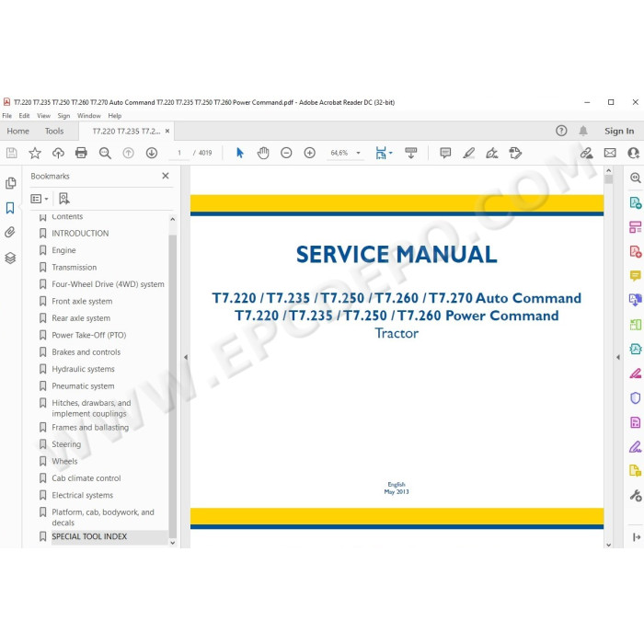Activate the hand pan tool
This screenshot has height=644, width=644.
coord(263,154)
